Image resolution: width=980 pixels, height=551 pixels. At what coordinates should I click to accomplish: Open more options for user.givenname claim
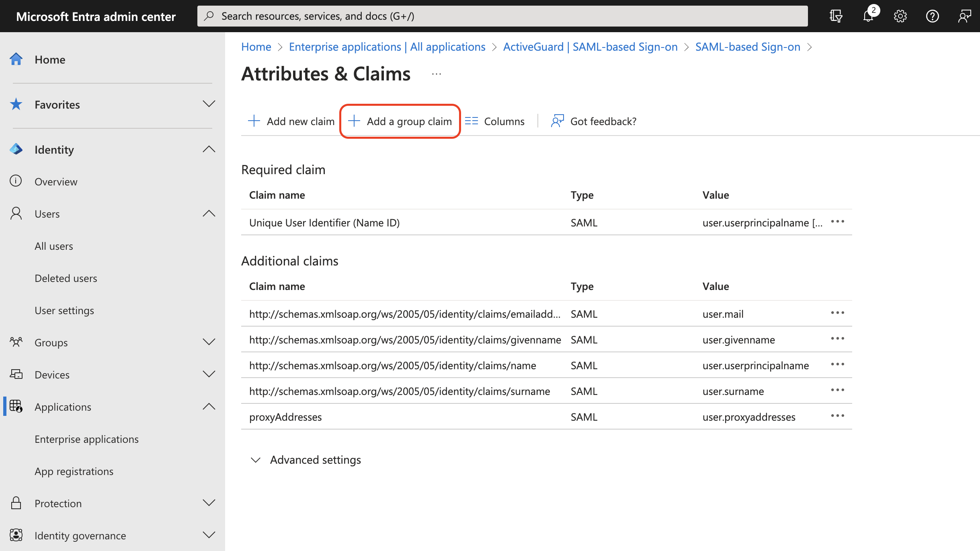point(838,339)
